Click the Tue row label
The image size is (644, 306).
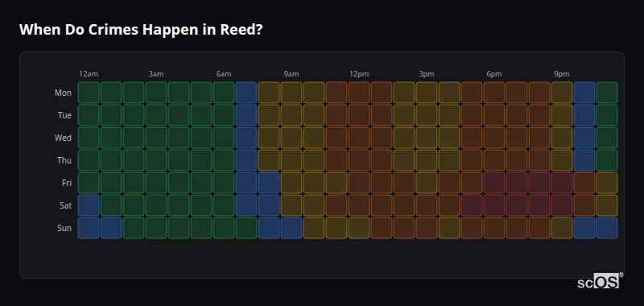(x=64, y=115)
